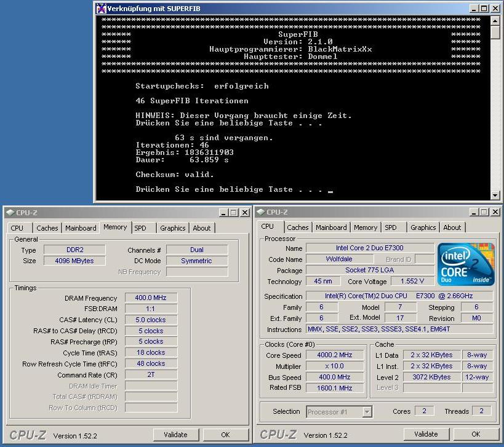Open About tab in right CPU-Z window
Viewport: 504px width, 447px height.
pos(452,227)
